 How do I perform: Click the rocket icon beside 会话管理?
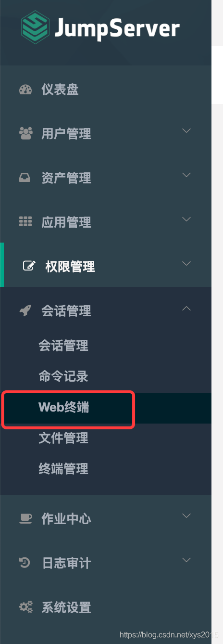point(25,311)
